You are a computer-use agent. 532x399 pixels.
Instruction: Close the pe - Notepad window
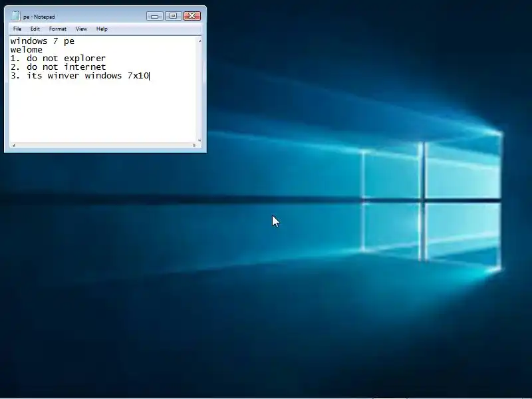(192, 16)
